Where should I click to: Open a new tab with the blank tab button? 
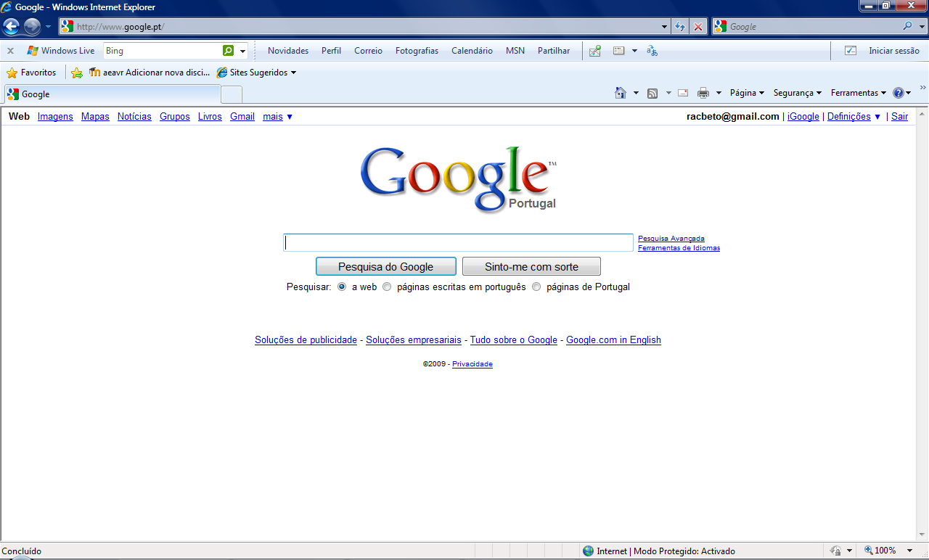tap(232, 94)
